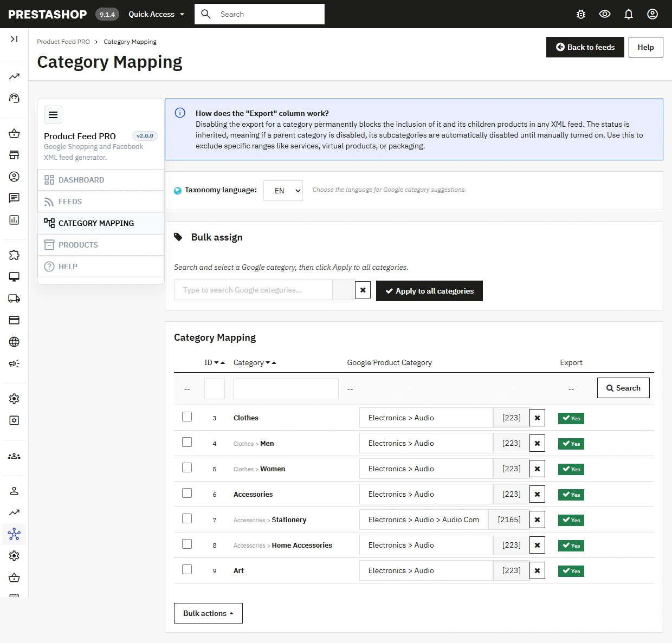Screen dimensions: 672x643
Task: Click the dashboard trending icon at sidebar top
Action: [14, 76]
